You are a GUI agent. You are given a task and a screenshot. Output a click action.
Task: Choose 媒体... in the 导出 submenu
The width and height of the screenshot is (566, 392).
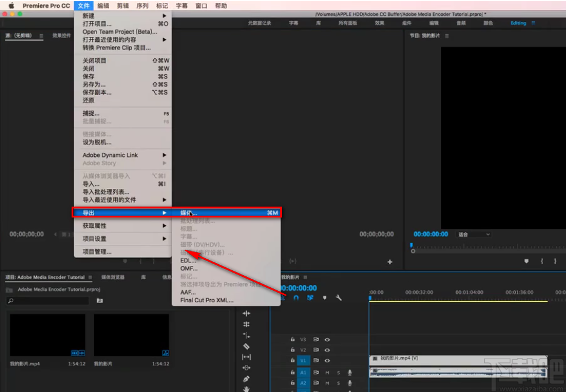point(226,213)
